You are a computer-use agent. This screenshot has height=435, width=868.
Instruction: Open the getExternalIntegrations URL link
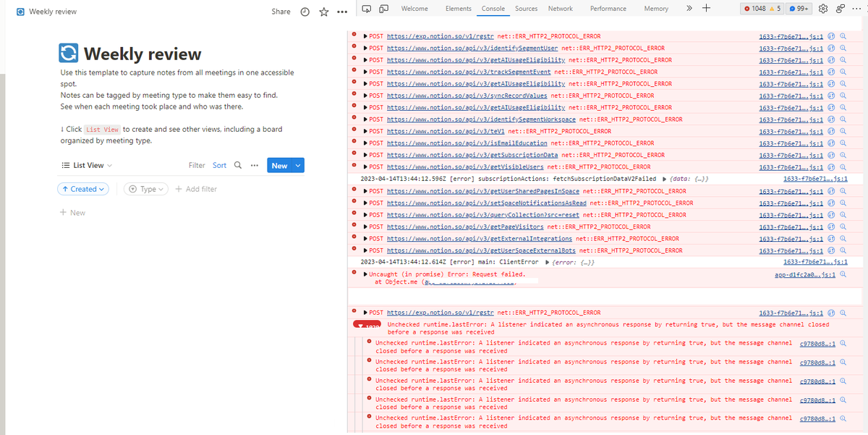click(480, 238)
